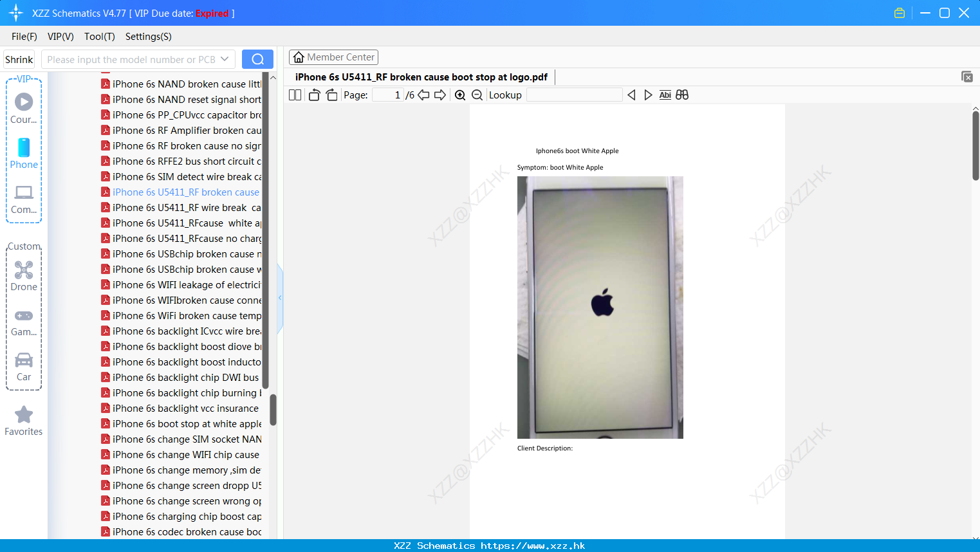Zoom out of the PDF document
The width and height of the screenshot is (980, 552).
pos(477,95)
